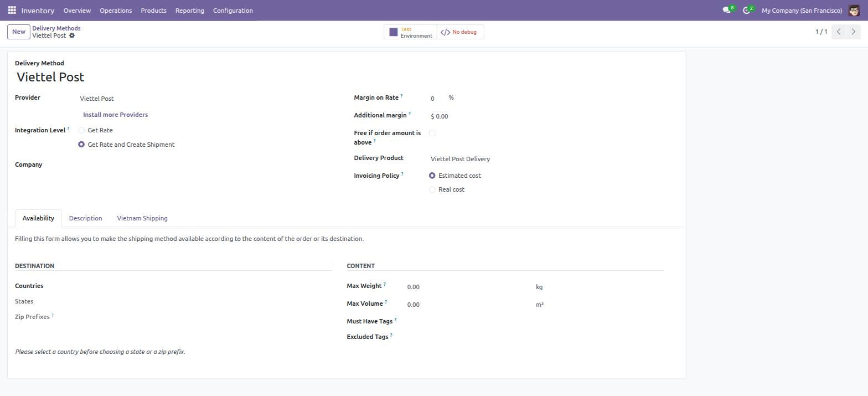Switch to the Availability tab
Viewport: 868px width, 396px height.
38,218
